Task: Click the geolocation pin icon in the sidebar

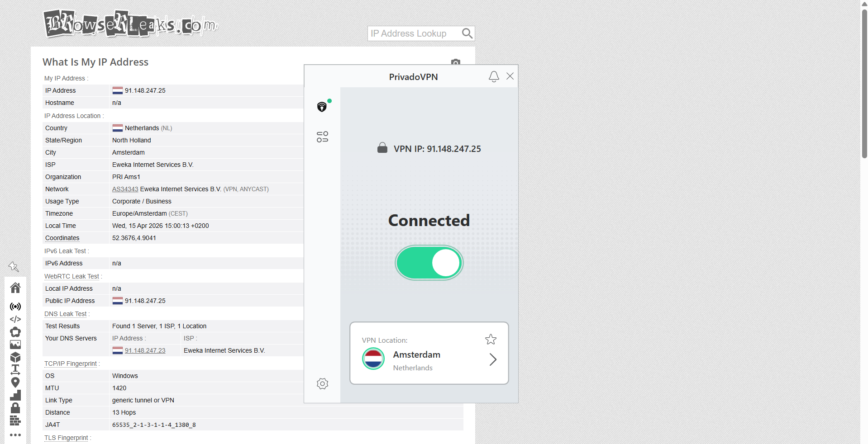Action: click(x=15, y=383)
